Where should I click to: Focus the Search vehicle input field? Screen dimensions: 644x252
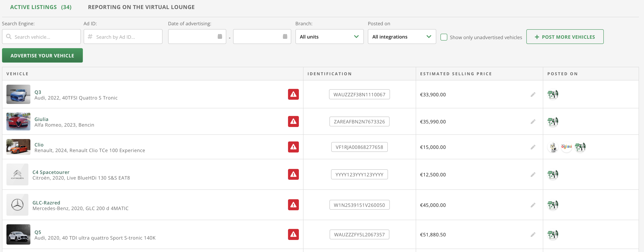tap(45, 37)
